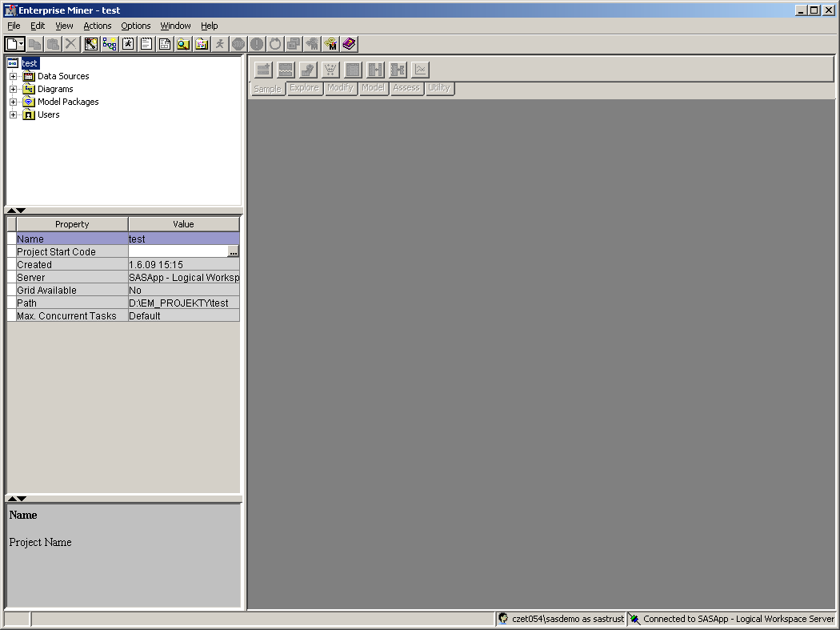Expand the Model Packages tree node
Viewport: 840px width, 630px height.
(x=14, y=102)
